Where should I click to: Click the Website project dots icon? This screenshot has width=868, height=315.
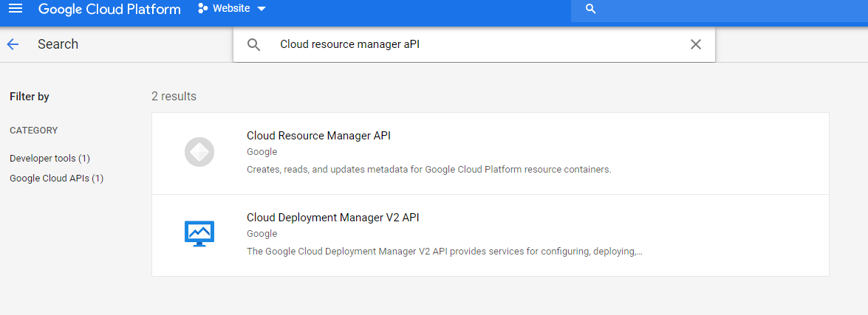[x=203, y=9]
